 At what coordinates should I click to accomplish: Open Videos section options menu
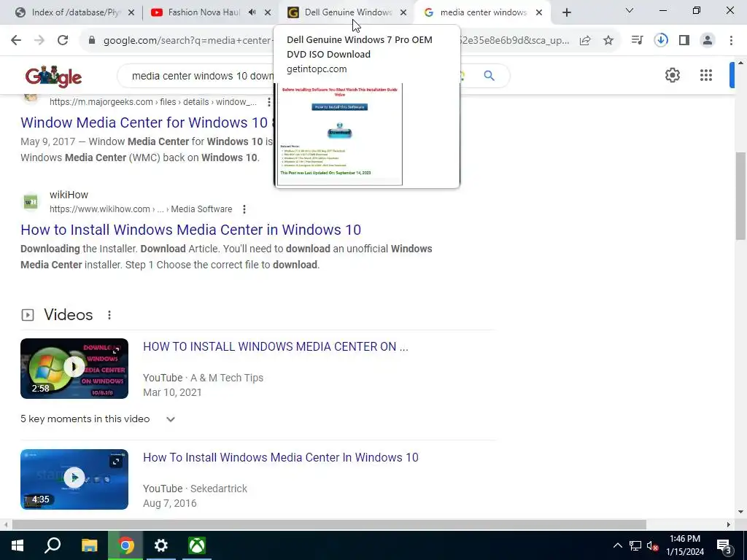[109, 315]
